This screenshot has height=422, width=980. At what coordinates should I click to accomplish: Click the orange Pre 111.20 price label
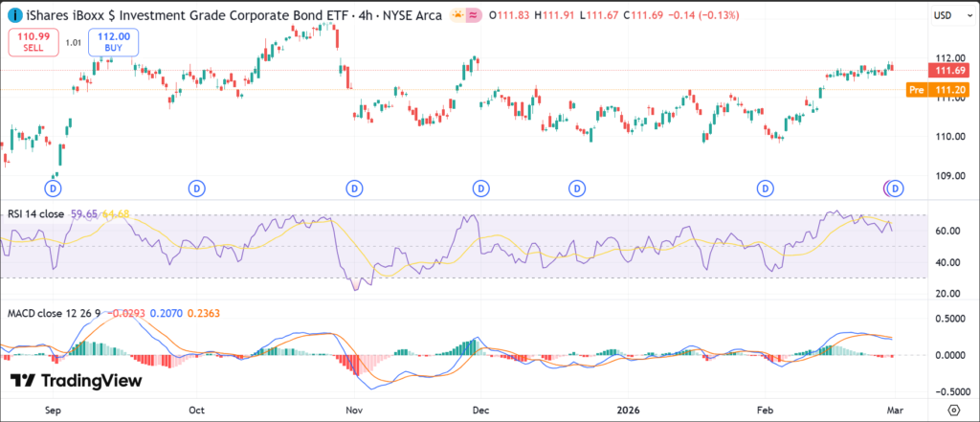[x=940, y=90]
